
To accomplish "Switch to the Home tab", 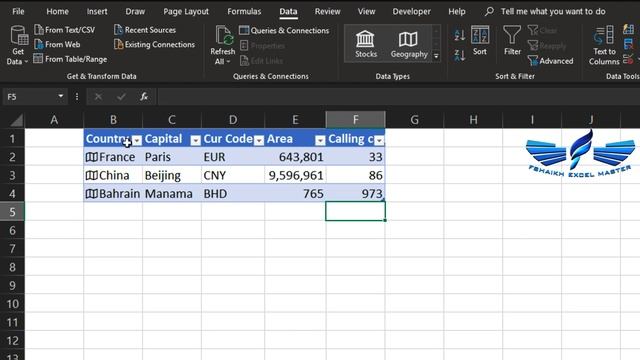I will (57, 11).
